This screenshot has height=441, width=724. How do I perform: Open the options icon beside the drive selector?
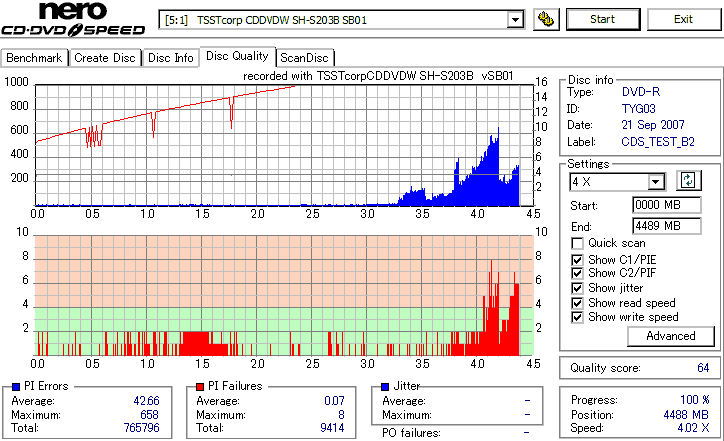click(546, 19)
